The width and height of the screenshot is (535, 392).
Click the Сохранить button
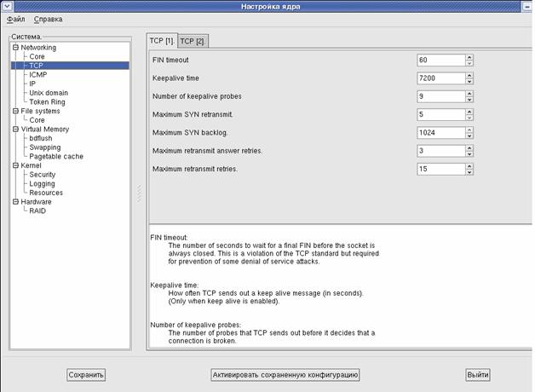86,375
